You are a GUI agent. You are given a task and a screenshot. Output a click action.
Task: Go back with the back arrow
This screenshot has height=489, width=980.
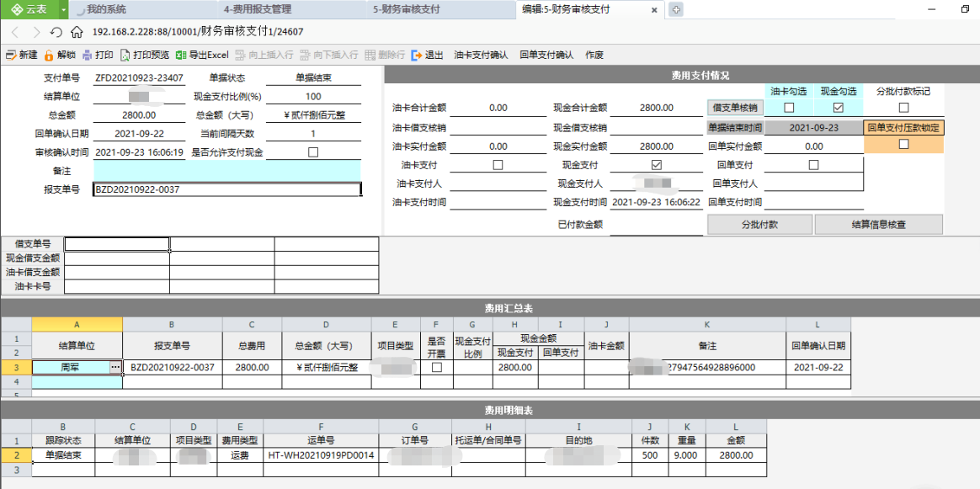point(16,32)
